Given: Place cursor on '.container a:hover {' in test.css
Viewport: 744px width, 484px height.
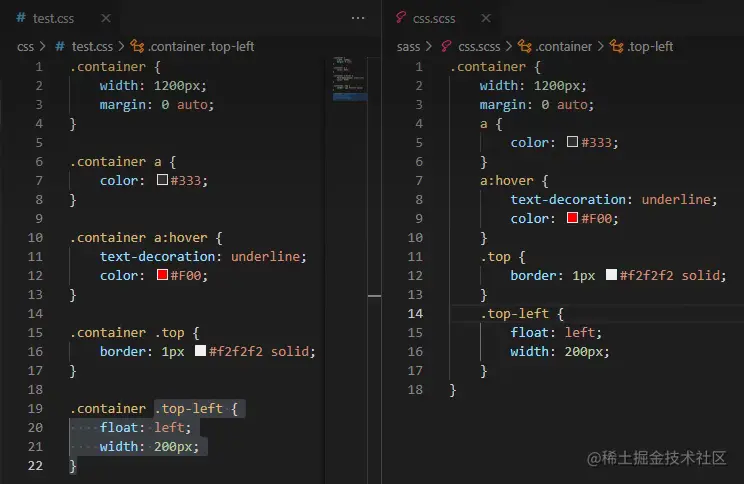Looking at the screenshot, I should (146, 238).
